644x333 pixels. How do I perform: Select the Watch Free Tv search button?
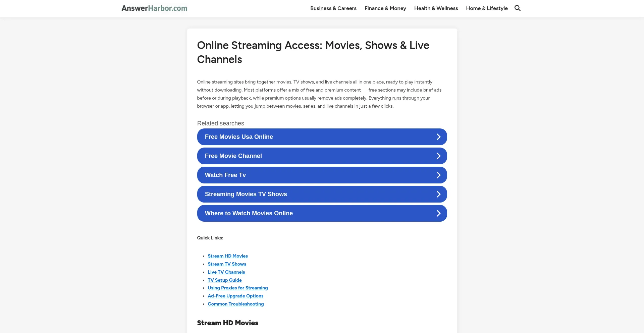point(225,175)
